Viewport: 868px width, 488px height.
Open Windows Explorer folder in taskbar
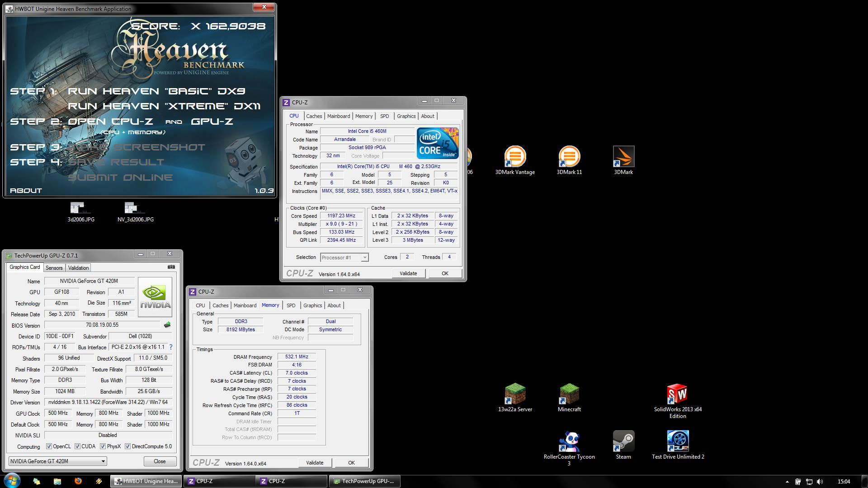tap(57, 481)
